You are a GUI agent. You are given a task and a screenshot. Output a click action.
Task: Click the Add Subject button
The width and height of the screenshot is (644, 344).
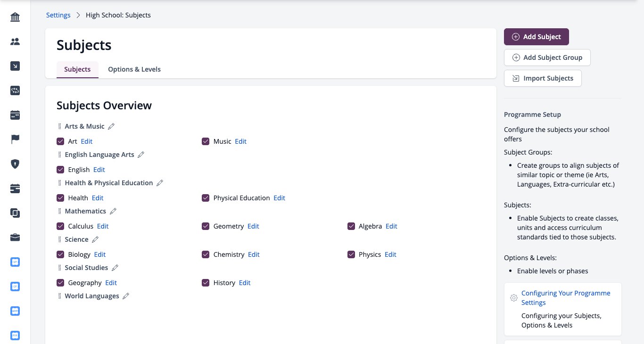[x=537, y=37]
